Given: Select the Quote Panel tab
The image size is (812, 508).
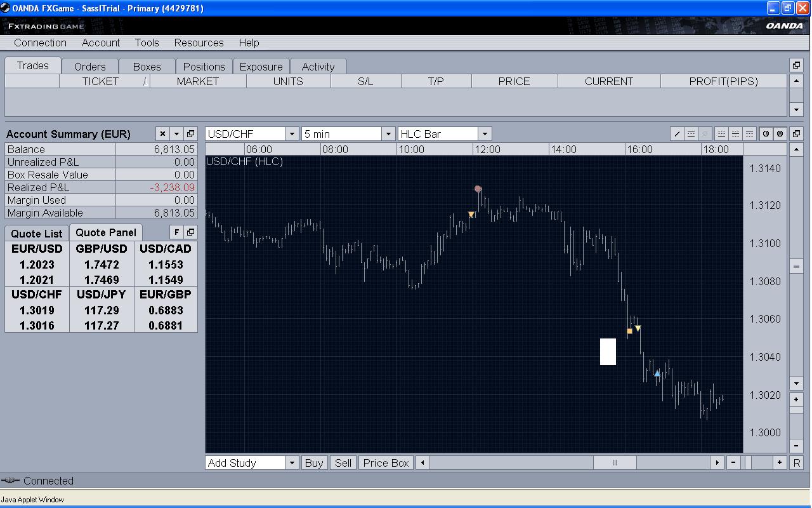Looking at the screenshot, I should click(106, 232).
